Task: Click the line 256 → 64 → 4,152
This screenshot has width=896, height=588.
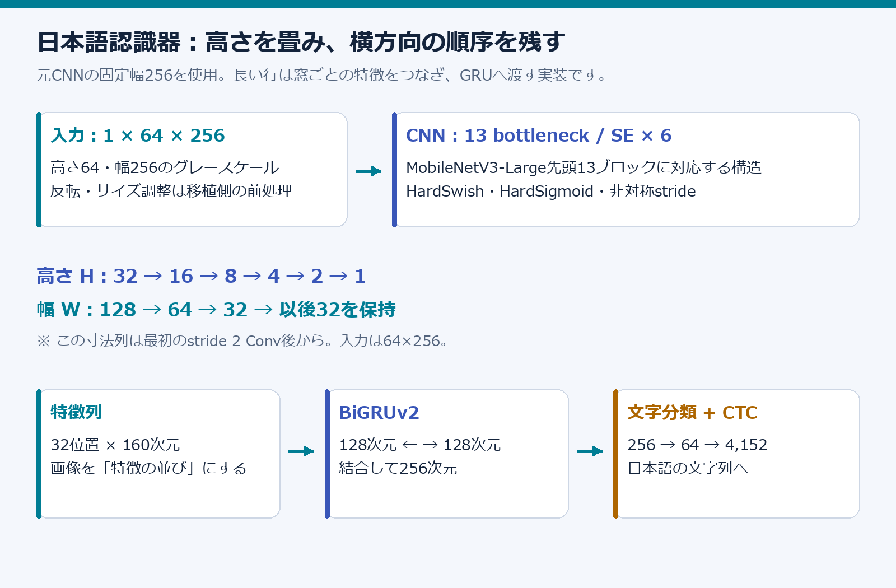Action: pyautogui.click(x=697, y=445)
